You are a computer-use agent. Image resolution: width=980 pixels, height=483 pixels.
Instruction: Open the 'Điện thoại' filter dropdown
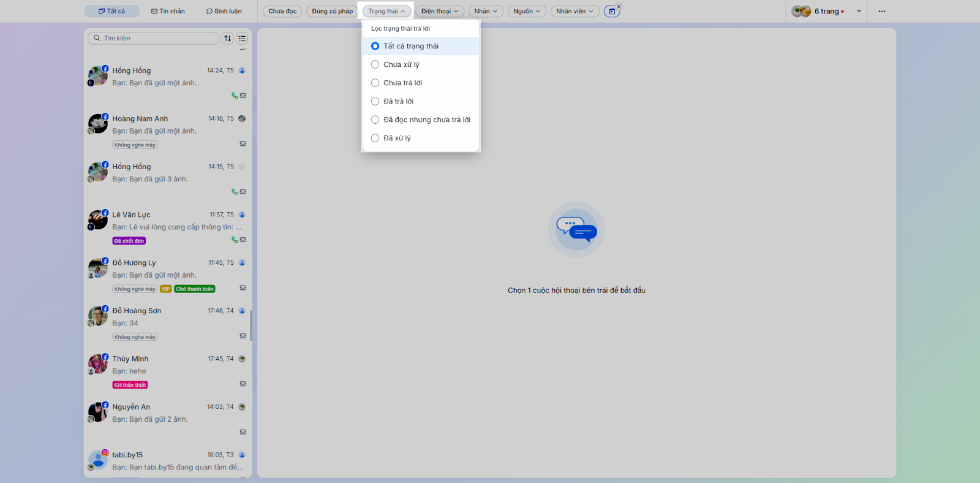tap(440, 11)
